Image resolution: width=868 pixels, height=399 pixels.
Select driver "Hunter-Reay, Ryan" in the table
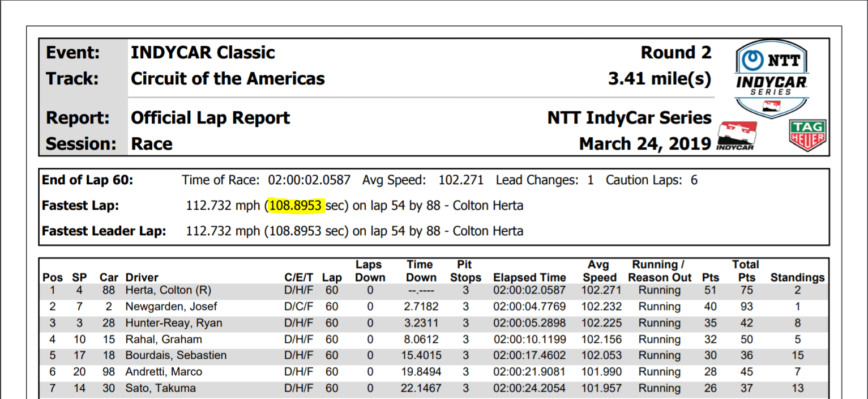(174, 323)
